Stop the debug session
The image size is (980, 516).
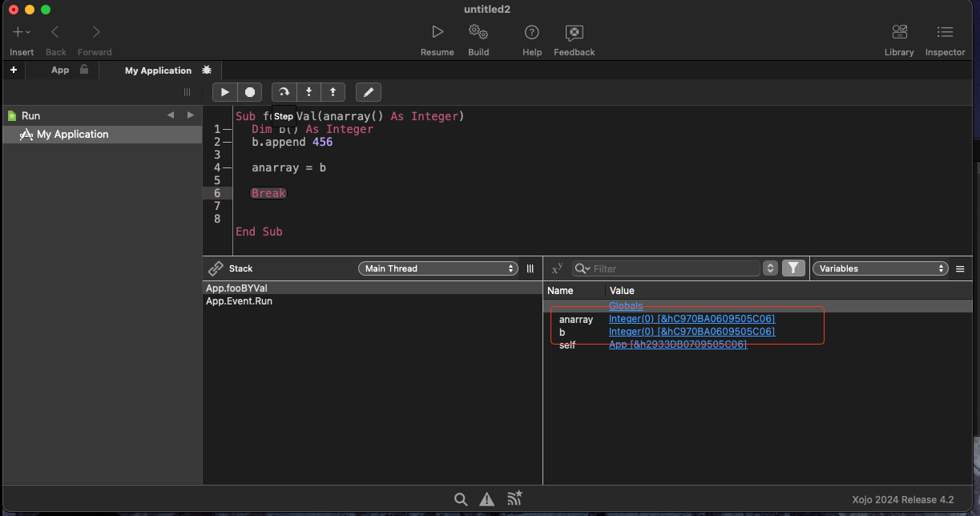[249, 92]
